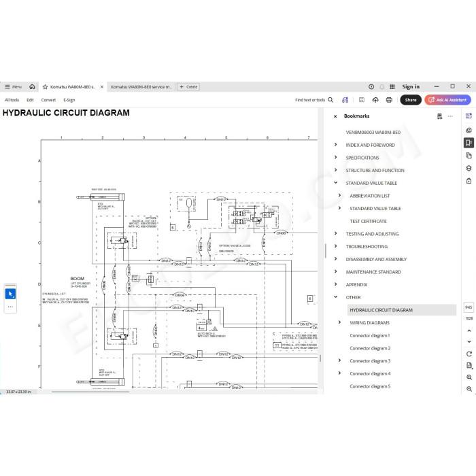Open All tools

(x=12, y=100)
